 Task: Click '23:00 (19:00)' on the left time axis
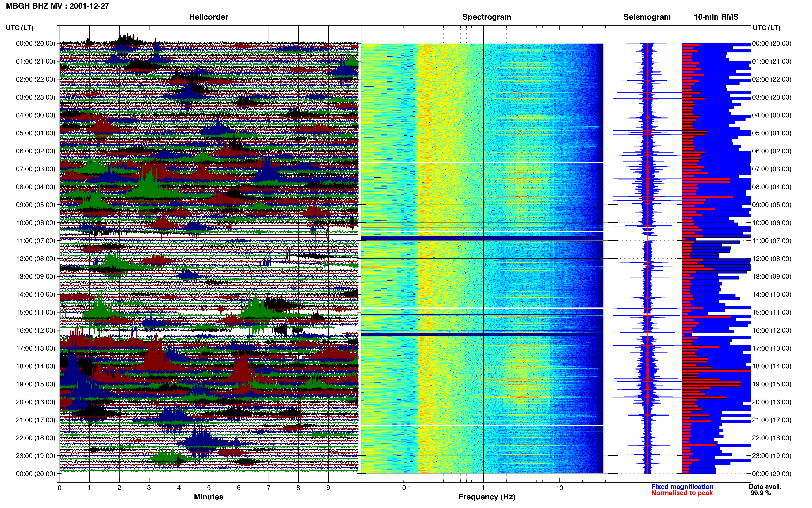pos(35,456)
